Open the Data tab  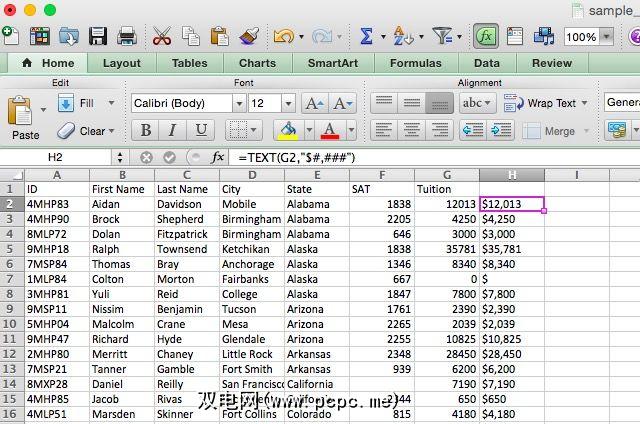487,63
